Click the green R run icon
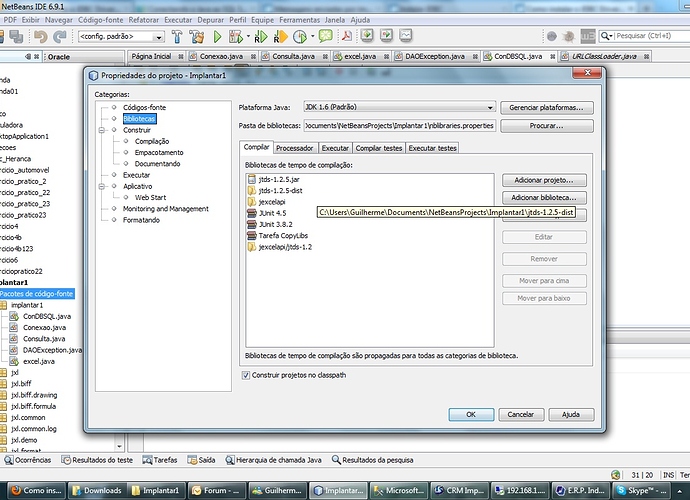690x500 pixels. coord(261,37)
